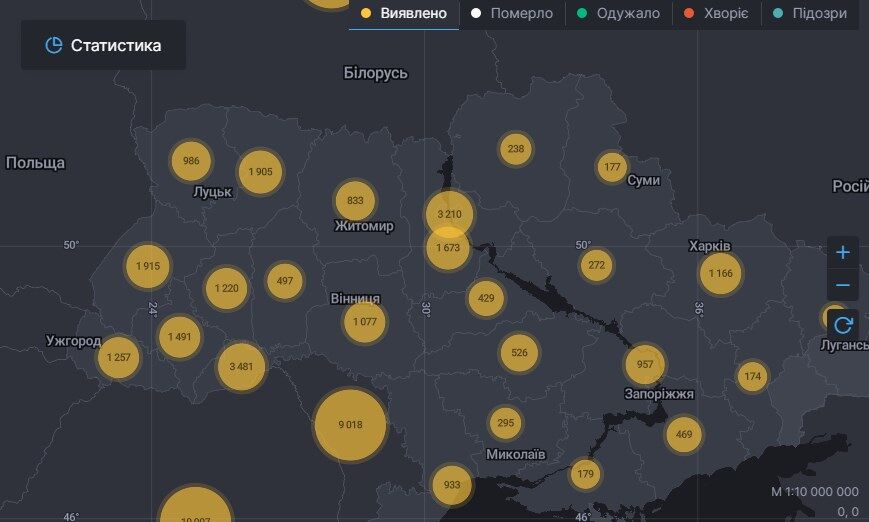Click the 1 905 cases marker
The width and height of the screenshot is (869, 522).
[x=260, y=172]
